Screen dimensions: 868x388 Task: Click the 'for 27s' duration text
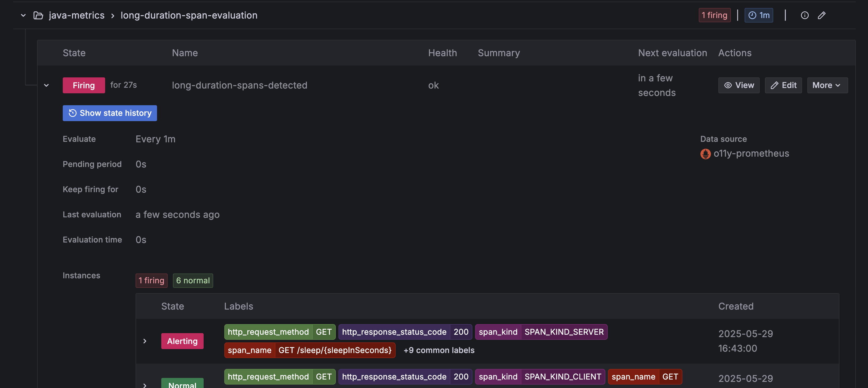pyautogui.click(x=123, y=85)
